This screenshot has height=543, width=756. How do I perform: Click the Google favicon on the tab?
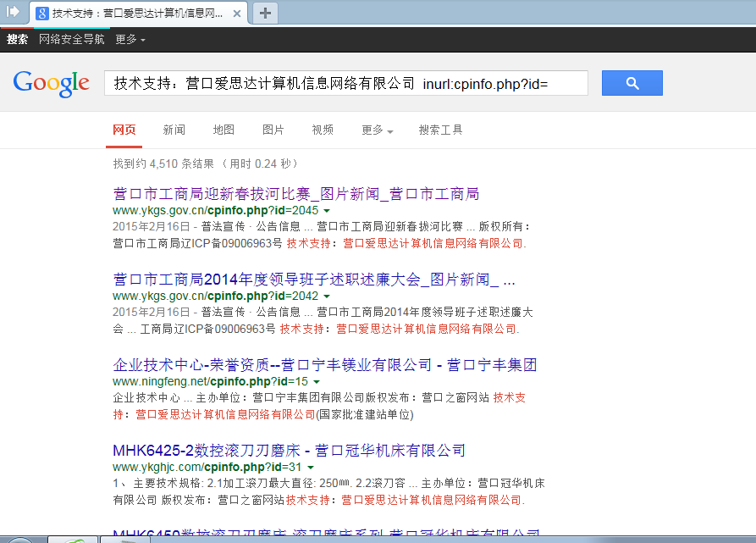42,14
